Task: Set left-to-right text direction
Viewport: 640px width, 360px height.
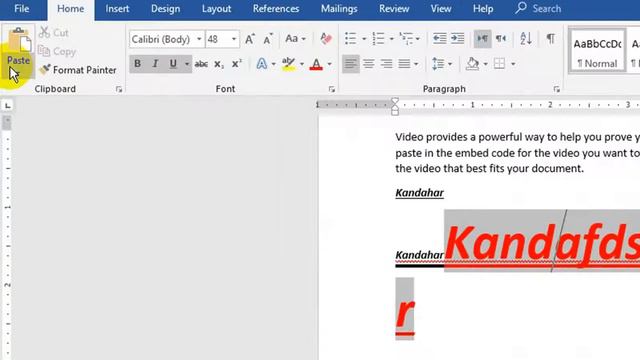Action: (x=482, y=39)
